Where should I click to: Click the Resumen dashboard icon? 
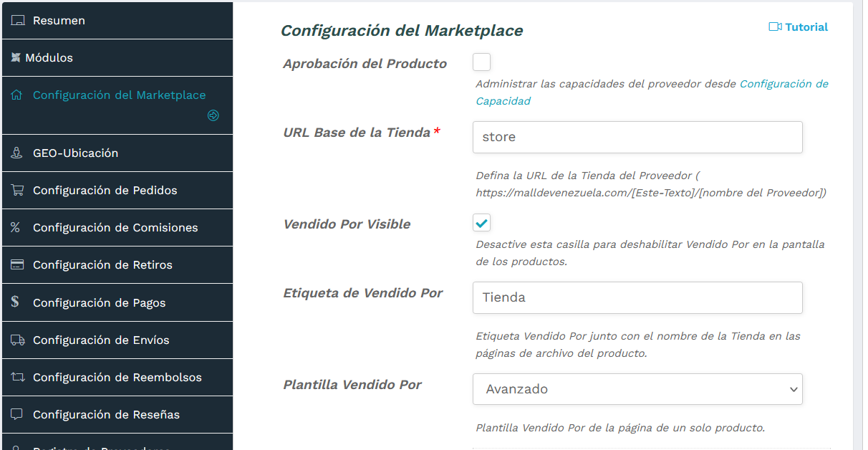[18, 20]
